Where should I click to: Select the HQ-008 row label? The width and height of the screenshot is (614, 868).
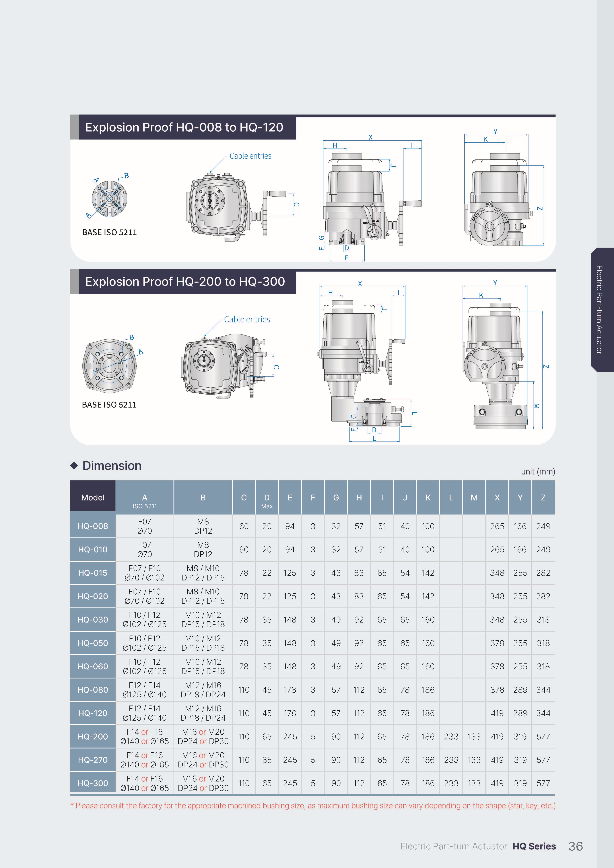point(93,526)
